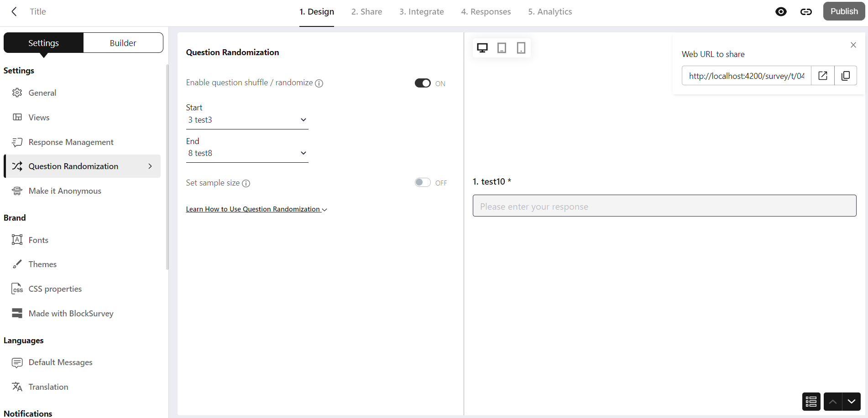Expand Learn How to Use Question Randomization
This screenshot has height=418, width=868.
256,209
